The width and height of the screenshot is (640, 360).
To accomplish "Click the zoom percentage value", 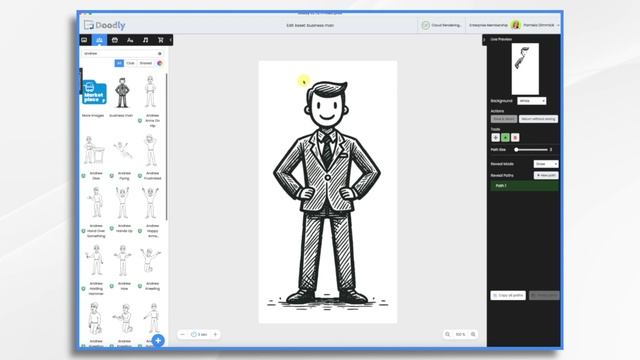I will [460, 334].
